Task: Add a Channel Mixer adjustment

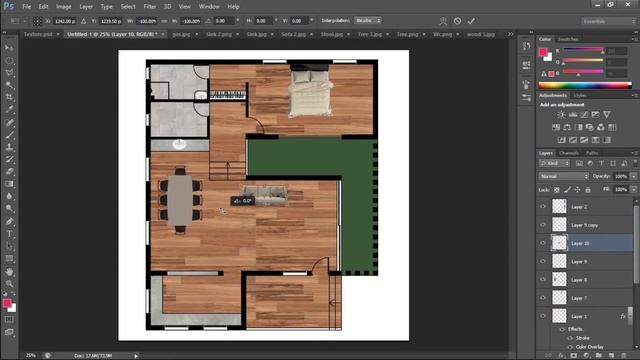Action: (600, 127)
